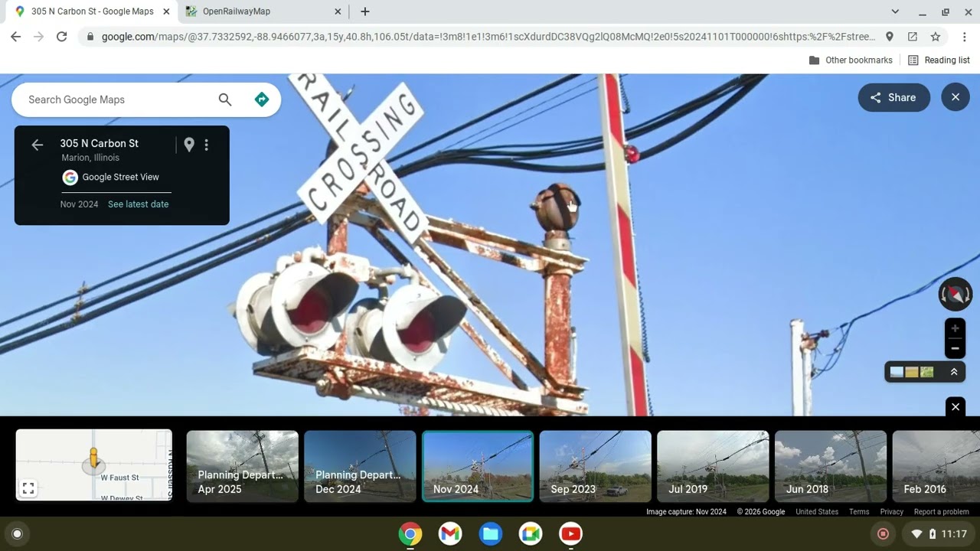The width and height of the screenshot is (980, 551).
Task: Click the minimap showing W Faust St
Action: 94,465
